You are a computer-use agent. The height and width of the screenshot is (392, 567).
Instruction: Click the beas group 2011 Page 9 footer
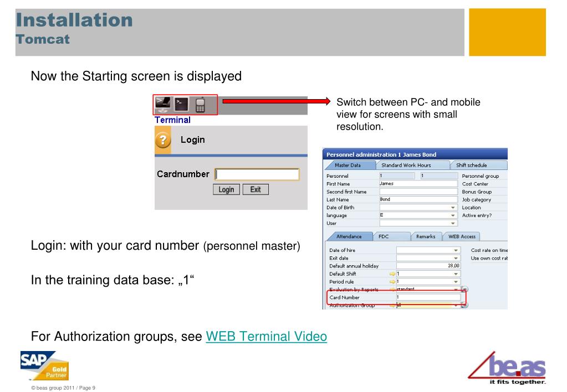pos(63,388)
